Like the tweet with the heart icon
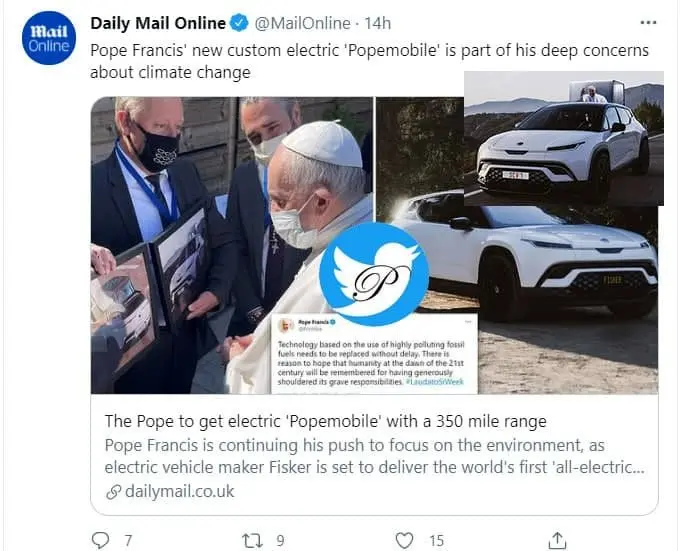 (404, 540)
